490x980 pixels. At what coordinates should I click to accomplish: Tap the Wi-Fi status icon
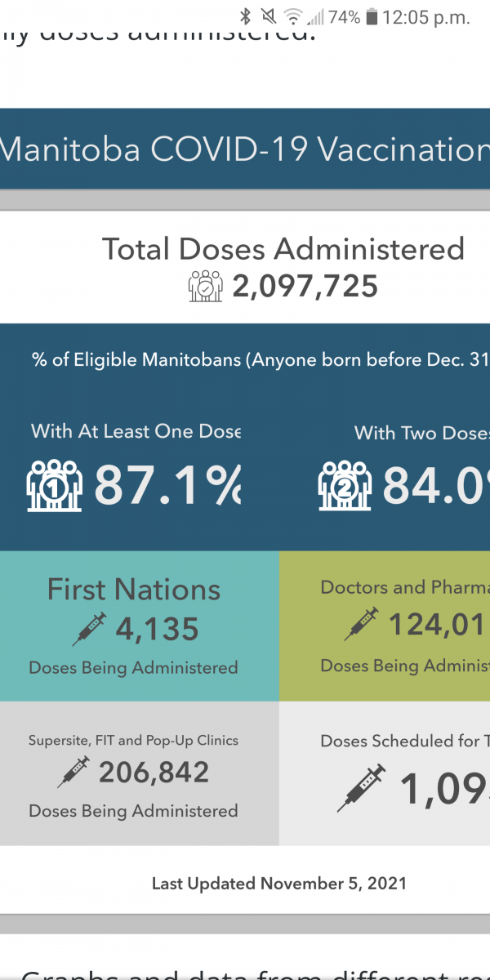[x=292, y=16]
